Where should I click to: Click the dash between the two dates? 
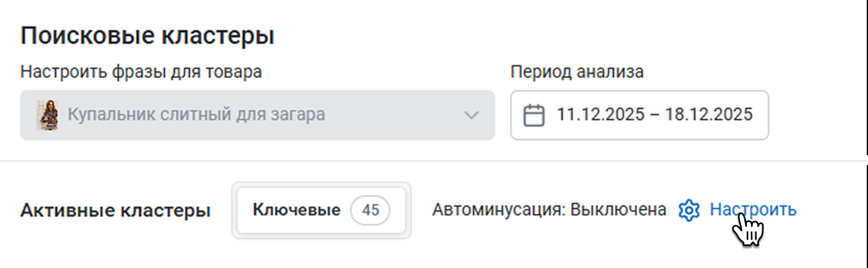click(x=655, y=115)
